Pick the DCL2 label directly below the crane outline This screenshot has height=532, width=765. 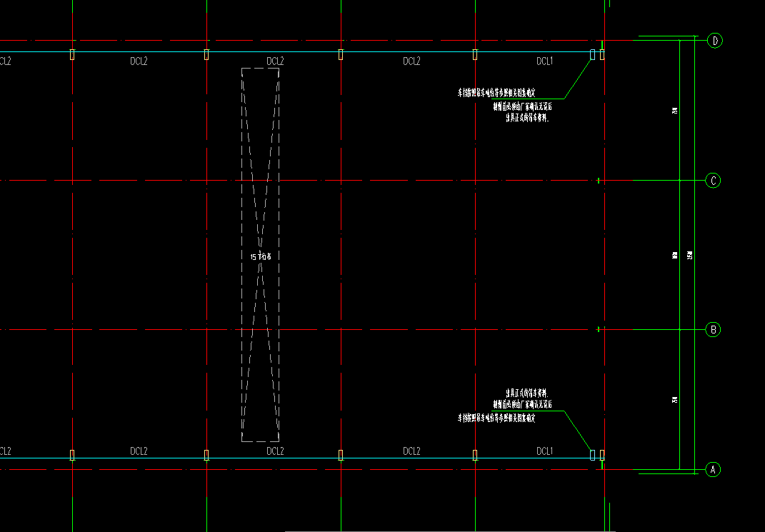coord(275,451)
